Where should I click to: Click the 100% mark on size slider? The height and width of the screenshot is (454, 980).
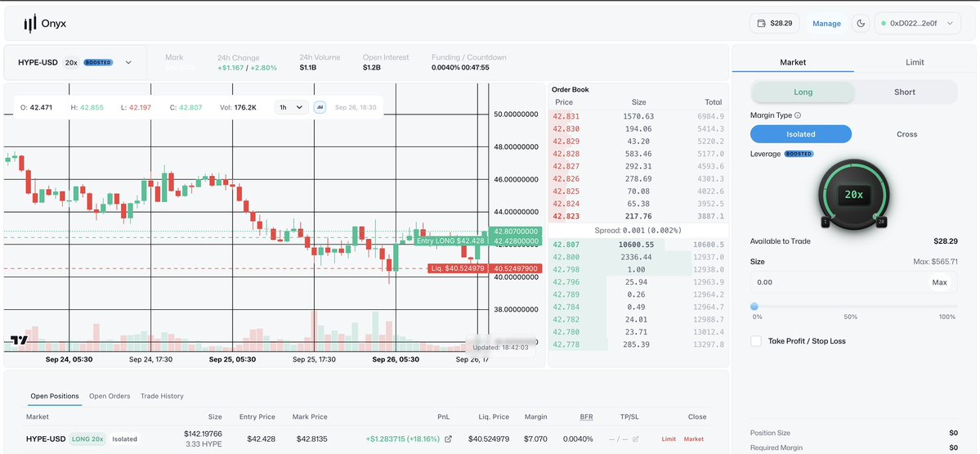947,317
